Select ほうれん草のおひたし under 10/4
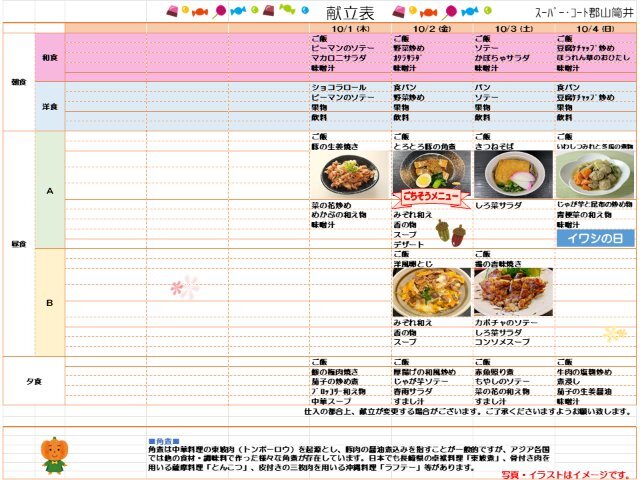The image size is (640, 480). [593, 58]
